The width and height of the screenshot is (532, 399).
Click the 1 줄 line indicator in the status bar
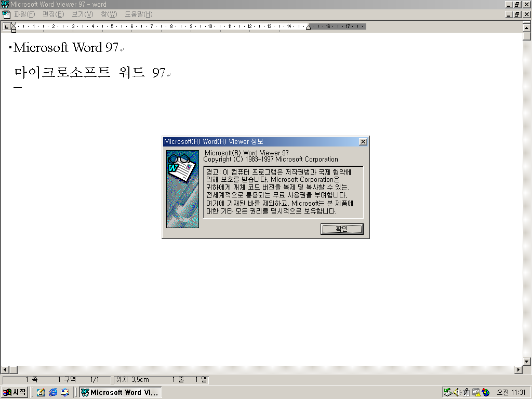[178, 379]
